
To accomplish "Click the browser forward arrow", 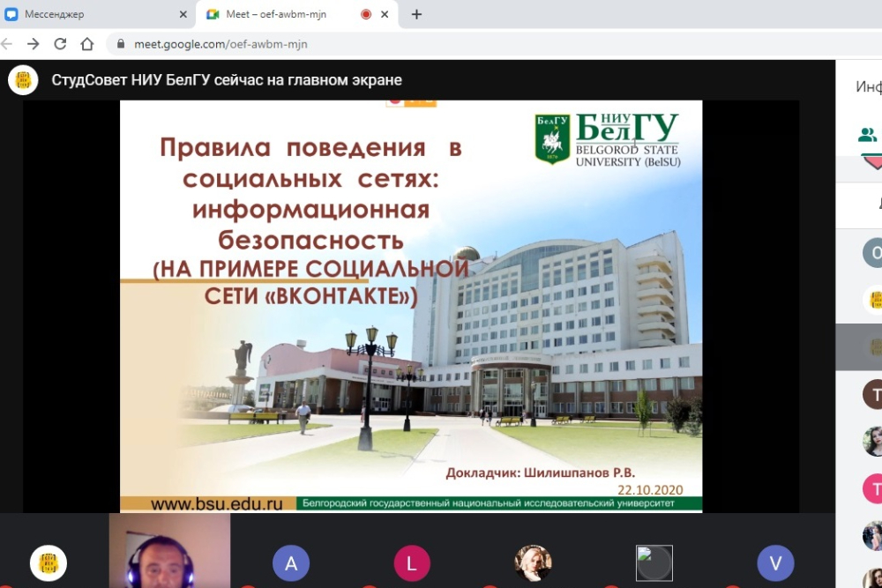I will point(33,44).
